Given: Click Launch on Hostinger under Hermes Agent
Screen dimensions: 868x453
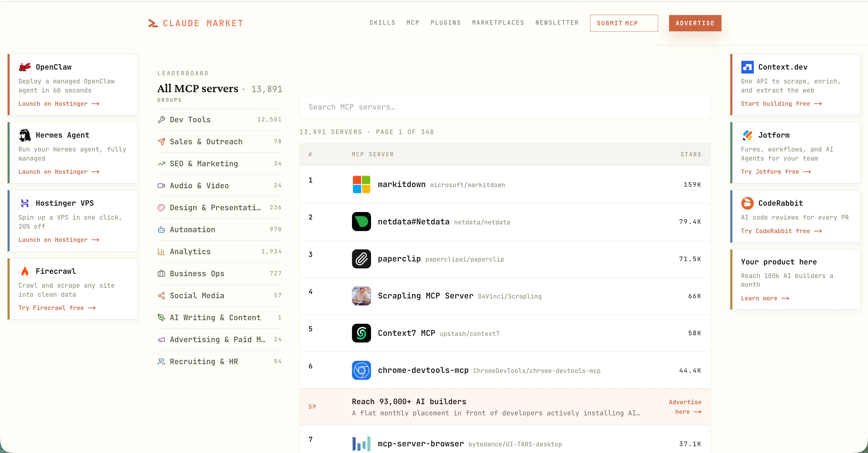Looking at the screenshot, I should (x=59, y=172).
